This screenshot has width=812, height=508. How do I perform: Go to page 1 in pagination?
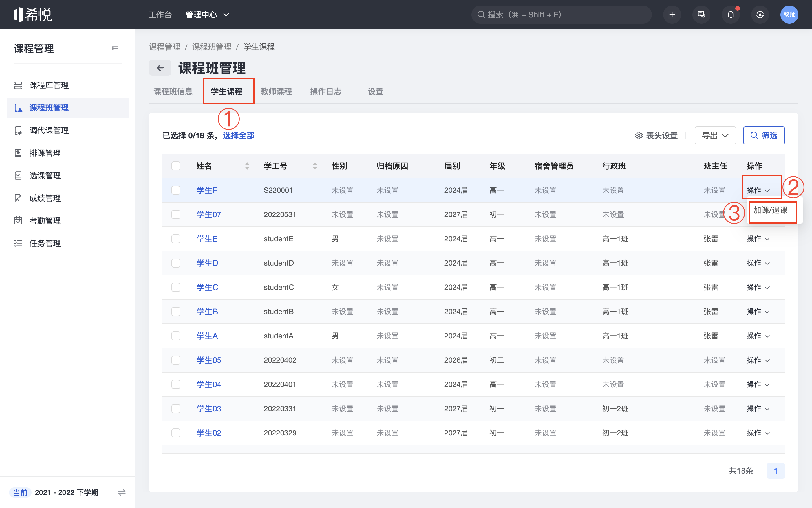pos(775,471)
